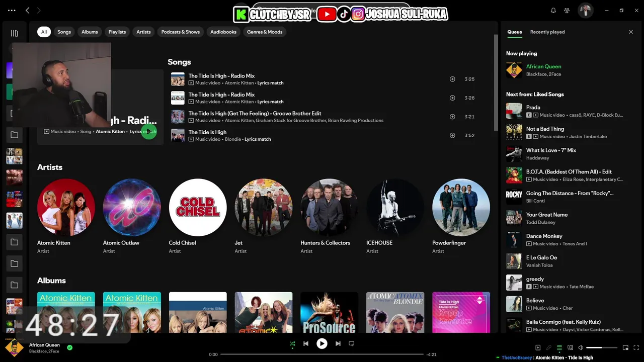Add Blondie's The Tide Is High to Liked
The width and height of the screenshot is (644, 362).
click(x=452, y=135)
